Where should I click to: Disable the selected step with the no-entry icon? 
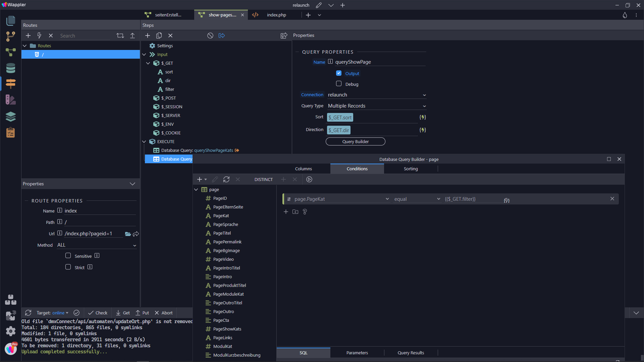(x=210, y=35)
